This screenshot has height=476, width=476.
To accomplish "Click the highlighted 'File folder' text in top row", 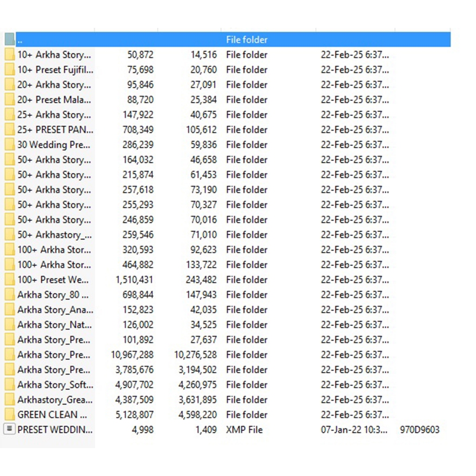I will point(247,40).
